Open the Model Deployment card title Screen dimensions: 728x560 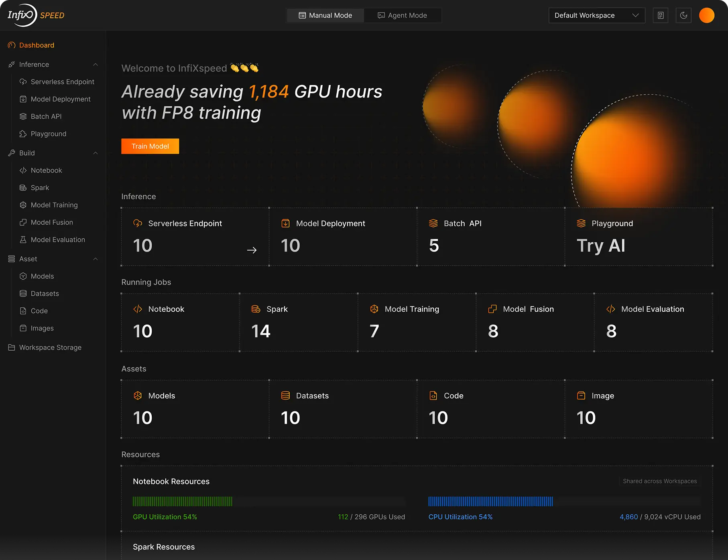[x=330, y=223]
